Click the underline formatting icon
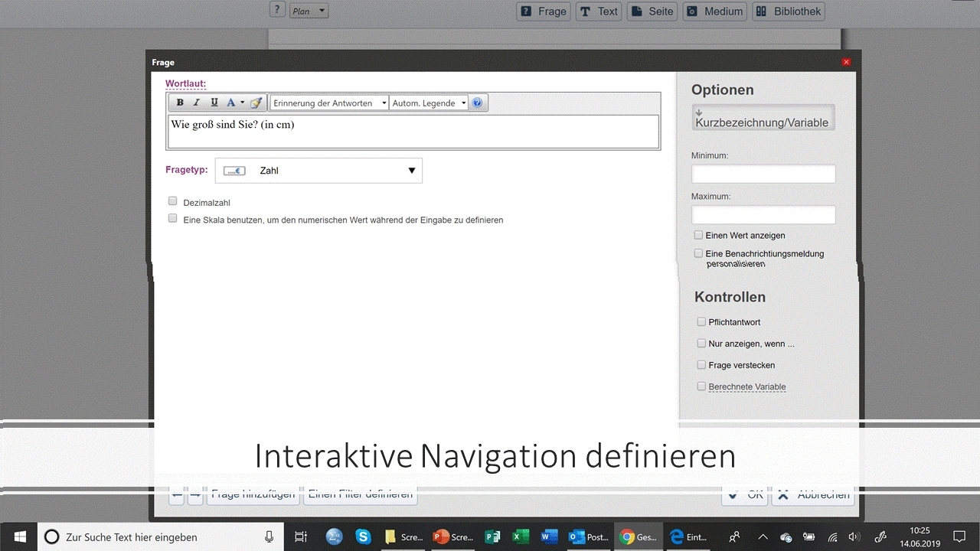980x551 pixels. pos(214,103)
